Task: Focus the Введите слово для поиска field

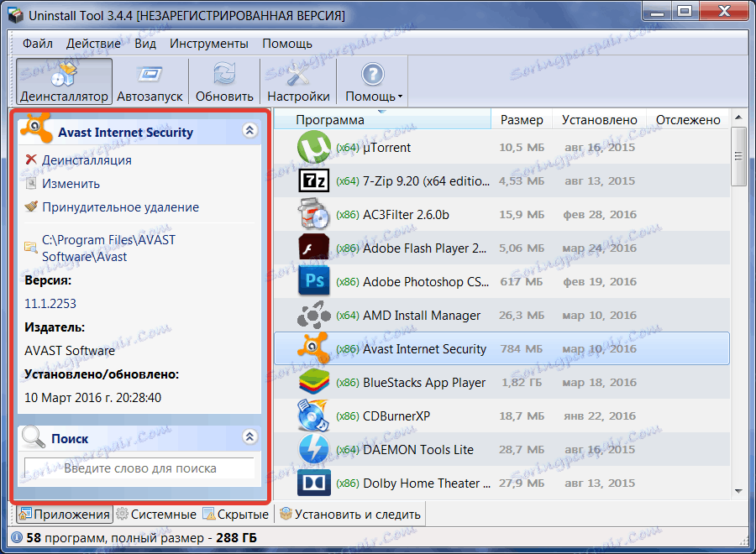Action: 139,468
